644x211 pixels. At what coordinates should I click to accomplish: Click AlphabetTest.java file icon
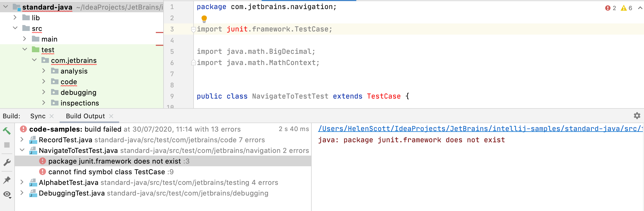click(33, 182)
